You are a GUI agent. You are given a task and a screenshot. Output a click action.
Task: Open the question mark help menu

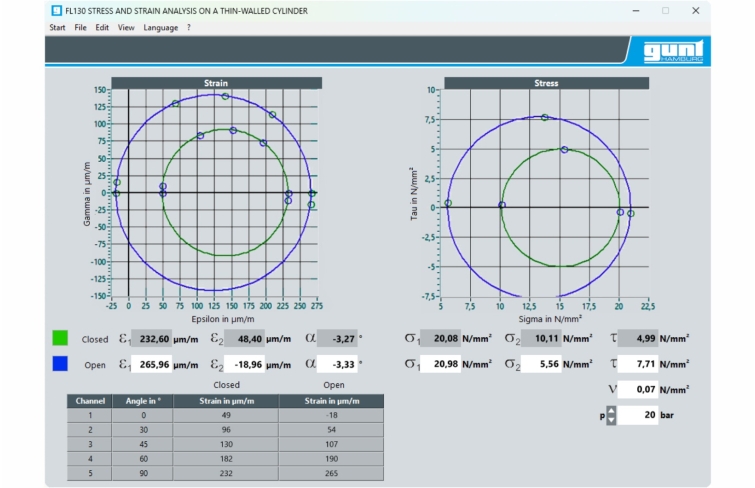coord(188,27)
